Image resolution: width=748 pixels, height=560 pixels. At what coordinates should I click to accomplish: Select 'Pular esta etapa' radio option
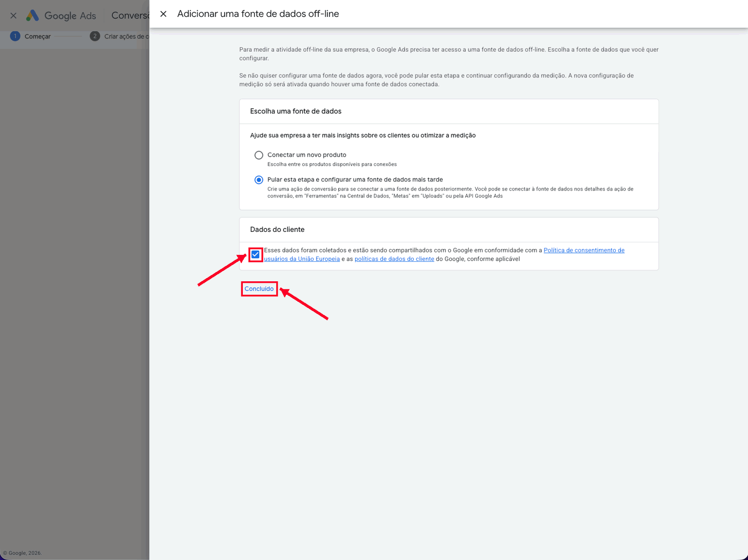[259, 180]
